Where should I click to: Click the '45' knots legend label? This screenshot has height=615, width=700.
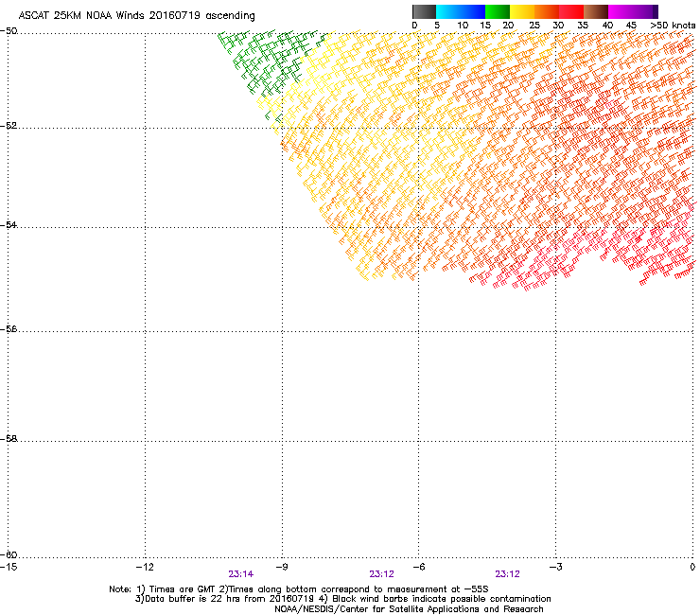pos(631,26)
